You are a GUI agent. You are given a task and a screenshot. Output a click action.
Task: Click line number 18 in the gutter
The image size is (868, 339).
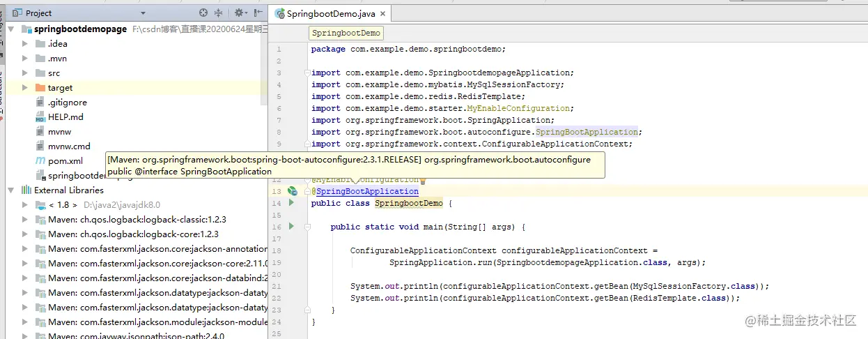(x=277, y=250)
